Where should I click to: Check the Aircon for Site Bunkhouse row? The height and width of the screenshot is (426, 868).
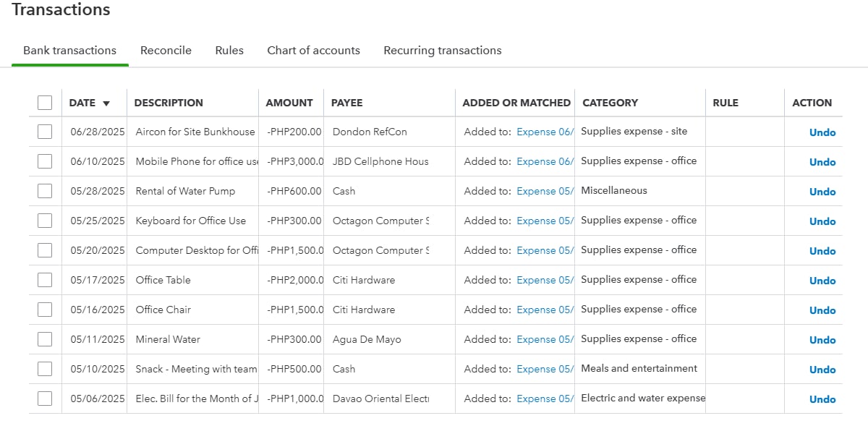pyautogui.click(x=45, y=132)
